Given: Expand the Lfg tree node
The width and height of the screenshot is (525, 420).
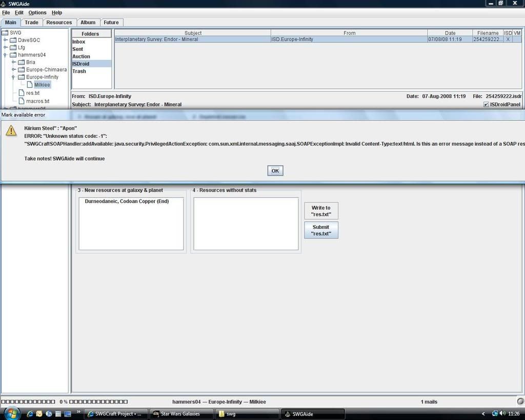Looking at the screenshot, I should point(6,47).
